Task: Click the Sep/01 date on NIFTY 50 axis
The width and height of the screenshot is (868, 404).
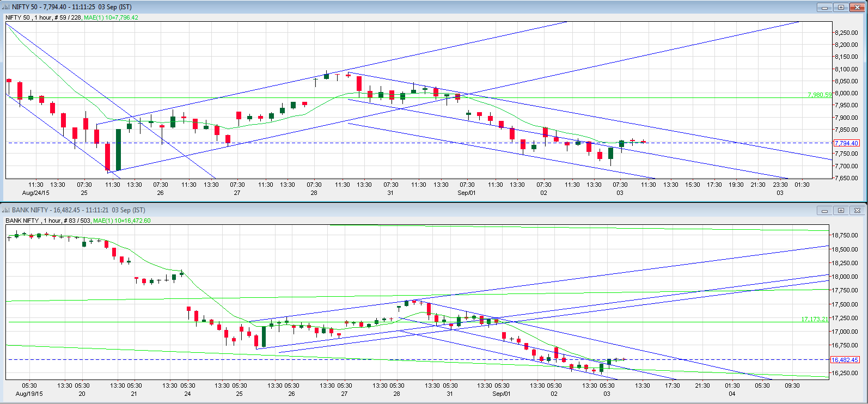Action: point(467,193)
